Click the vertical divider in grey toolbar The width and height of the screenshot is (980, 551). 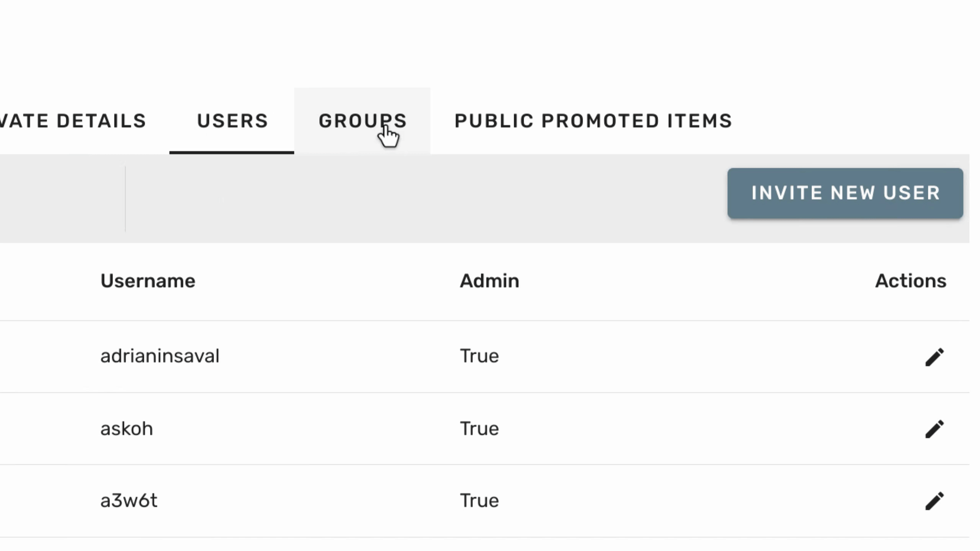pos(125,199)
